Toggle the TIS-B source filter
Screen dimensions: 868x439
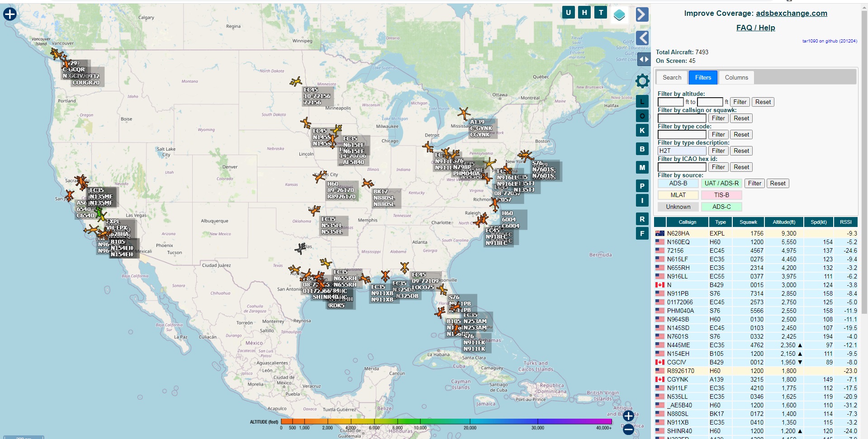[x=721, y=195]
